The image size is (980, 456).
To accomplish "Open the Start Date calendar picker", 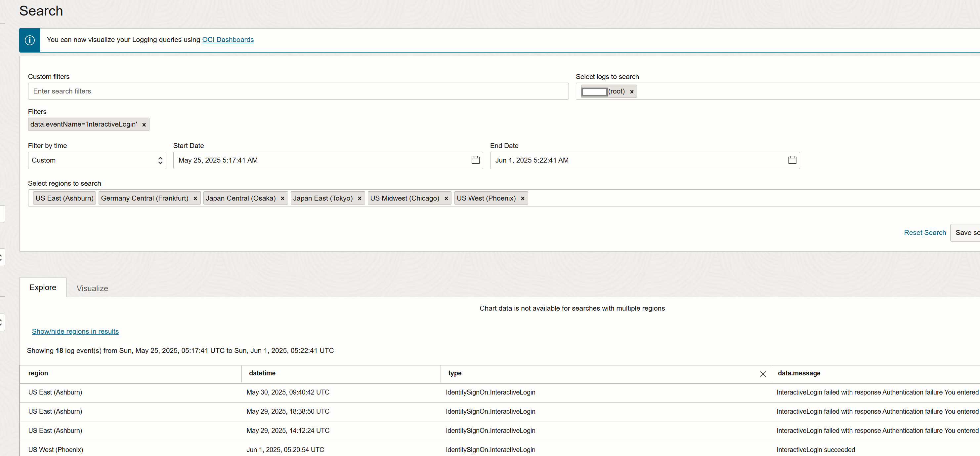I will coord(475,160).
